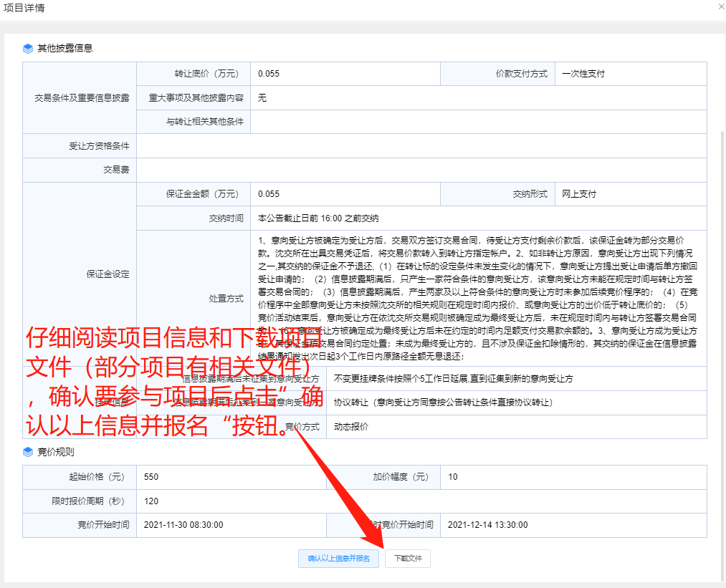The height and width of the screenshot is (588, 726).
Task: Click the 交纳时间 deadline text
Action: 318,218
